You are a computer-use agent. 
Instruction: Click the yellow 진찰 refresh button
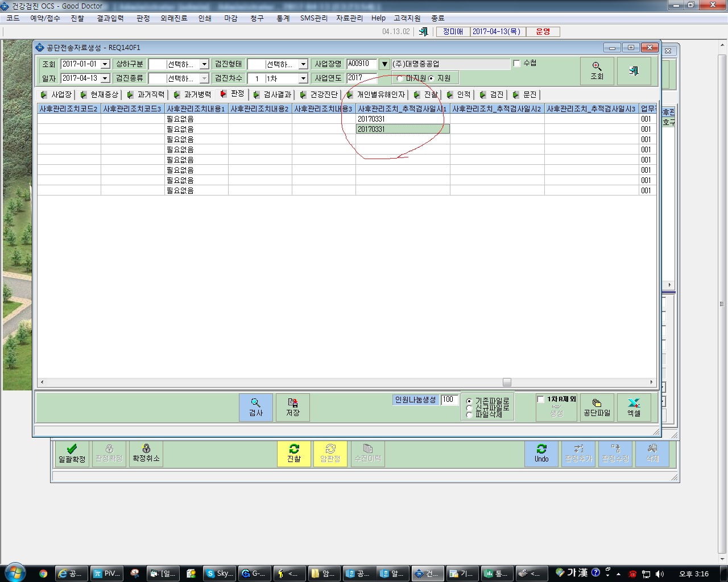pyautogui.click(x=294, y=454)
